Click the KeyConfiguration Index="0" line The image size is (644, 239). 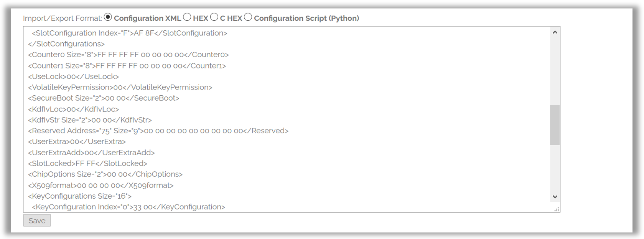click(x=128, y=207)
